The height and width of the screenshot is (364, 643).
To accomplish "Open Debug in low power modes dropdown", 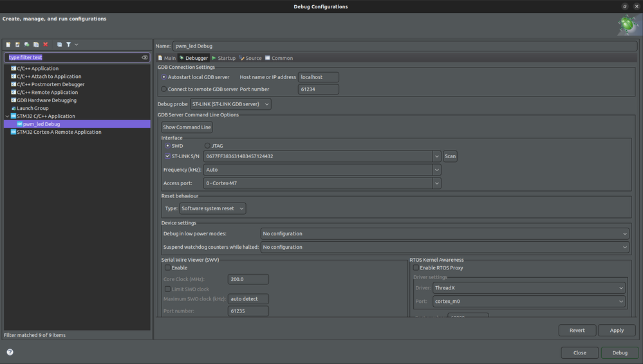I will pos(445,233).
